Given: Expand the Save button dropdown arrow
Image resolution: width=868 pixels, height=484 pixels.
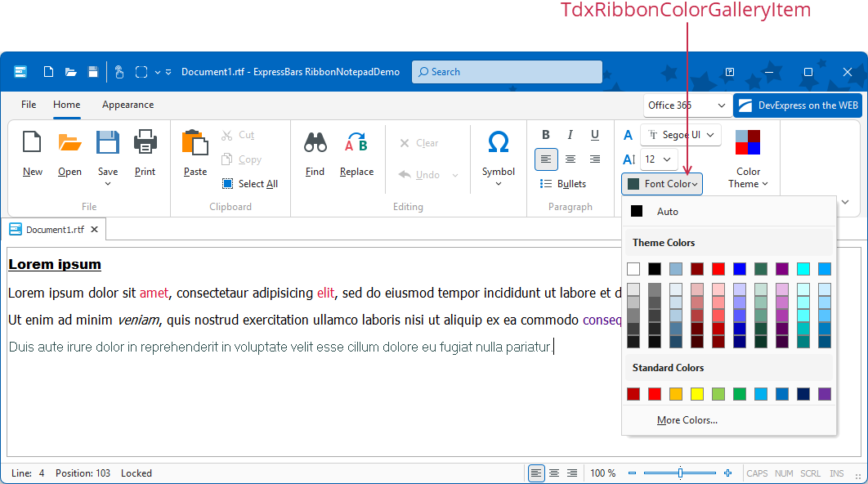Looking at the screenshot, I should tap(107, 184).
